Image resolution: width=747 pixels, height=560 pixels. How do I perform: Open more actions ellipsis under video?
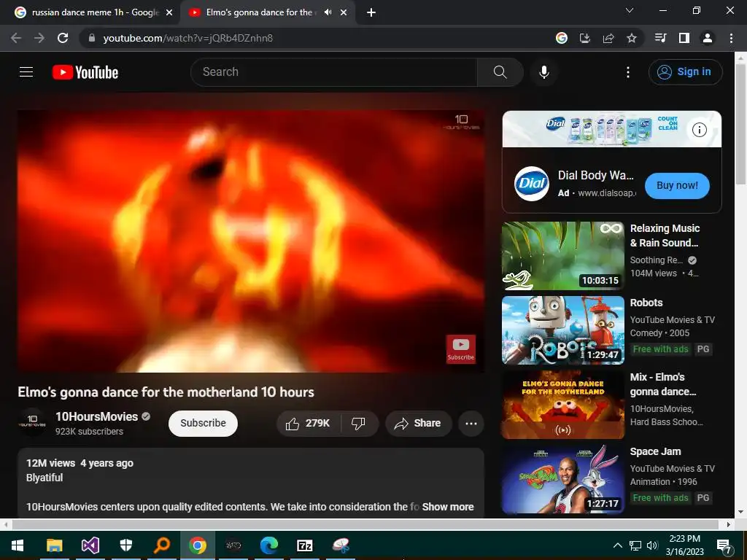click(471, 424)
